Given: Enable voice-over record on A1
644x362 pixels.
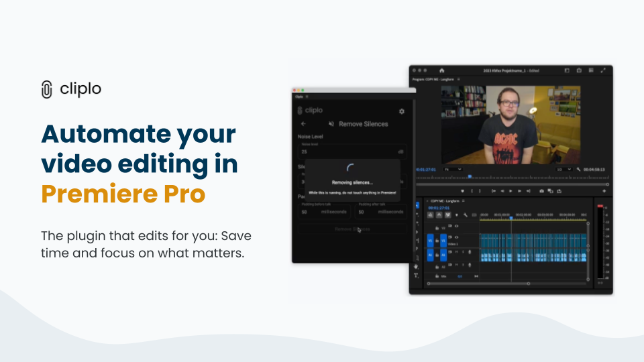Looking at the screenshot, I should (470, 252).
